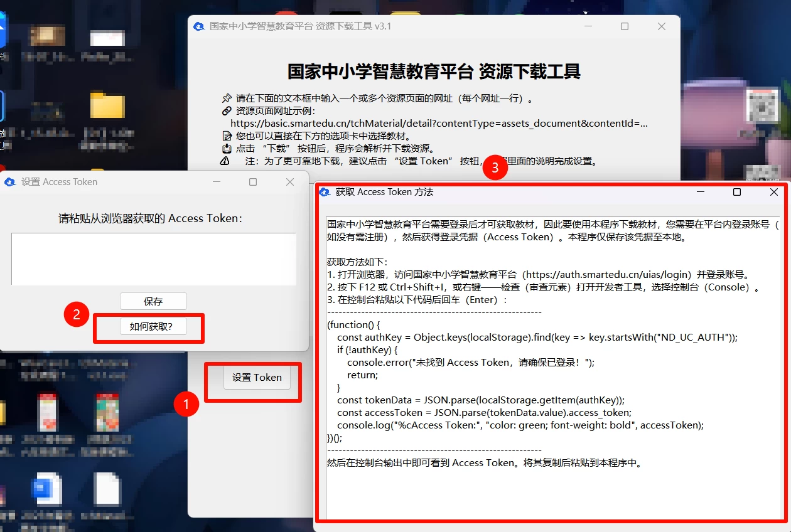
Task: Click the code line if (!authKey) {
Action: (x=368, y=350)
